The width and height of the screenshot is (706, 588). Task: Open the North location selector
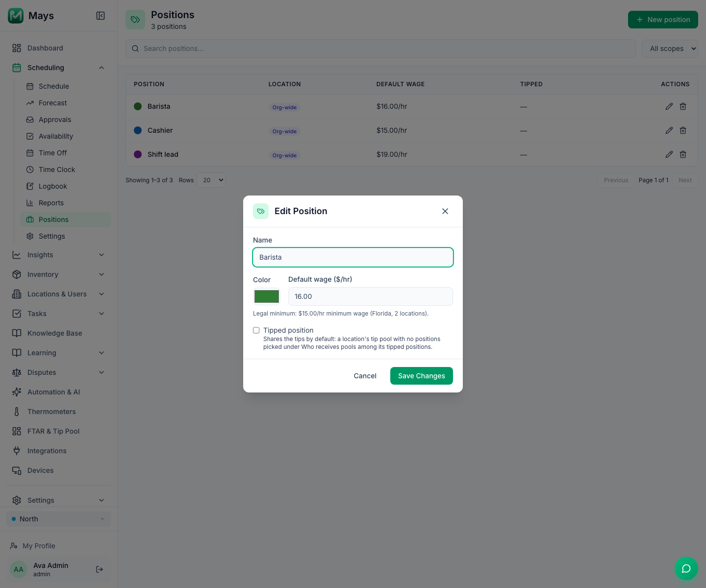pos(58,519)
